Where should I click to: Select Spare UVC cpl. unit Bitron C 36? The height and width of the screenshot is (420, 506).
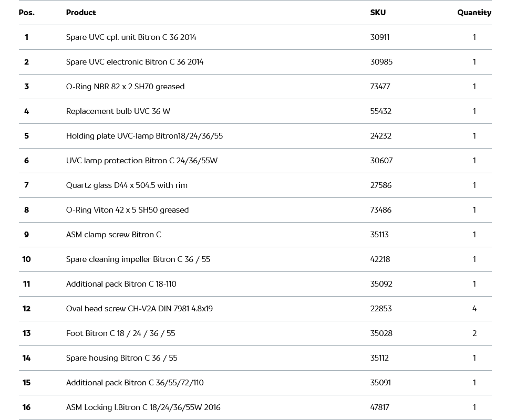point(131,37)
